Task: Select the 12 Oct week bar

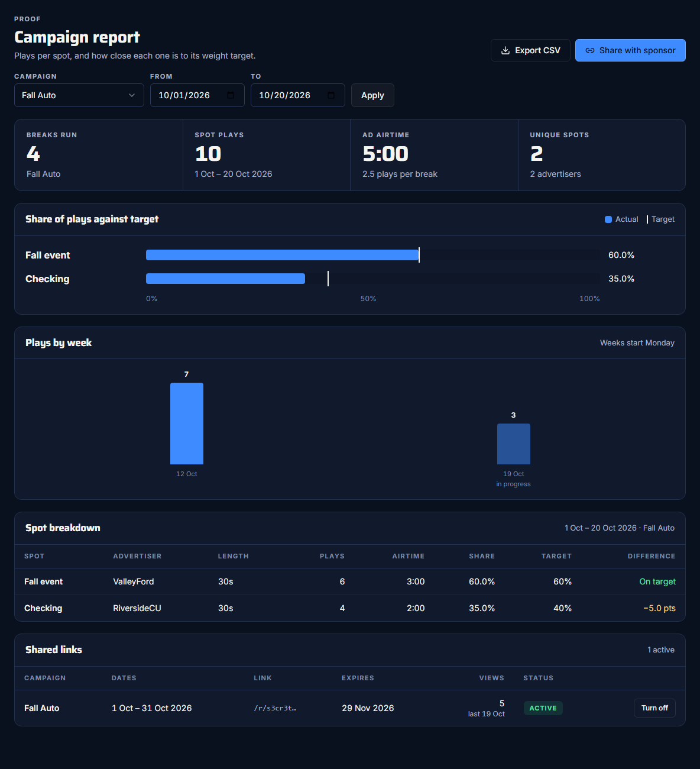Action: (187, 424)
